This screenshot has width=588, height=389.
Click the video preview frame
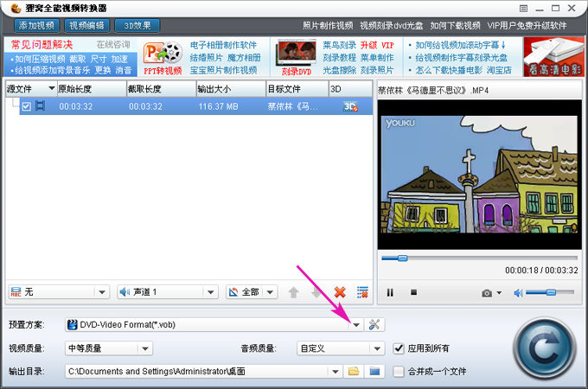tap(479, 175)
